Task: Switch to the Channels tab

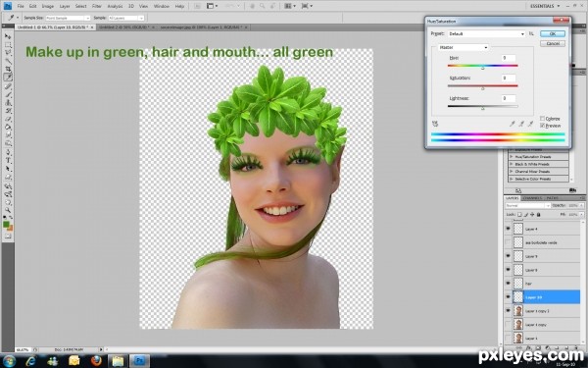Action: [x=532, y=198]
